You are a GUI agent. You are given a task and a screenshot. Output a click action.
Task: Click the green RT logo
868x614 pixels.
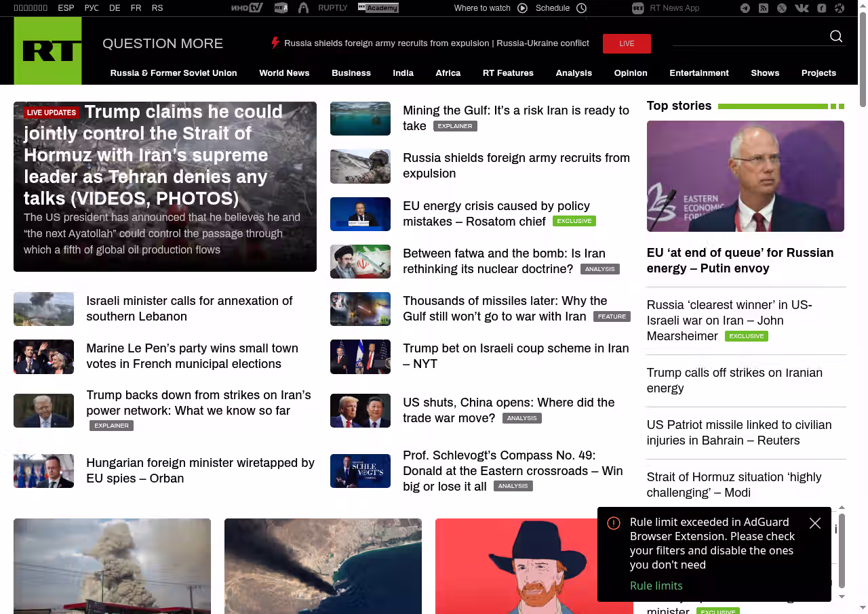pos(47,51)
